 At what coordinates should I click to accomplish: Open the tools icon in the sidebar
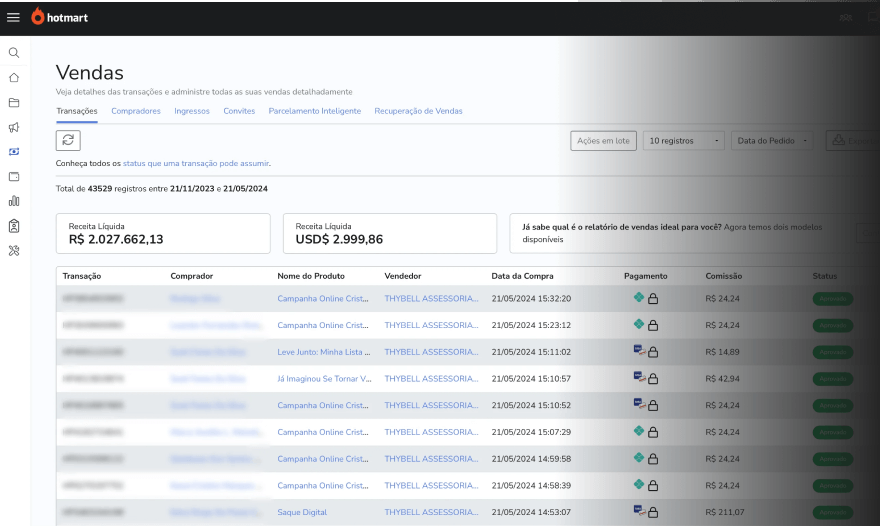point(14,250)
